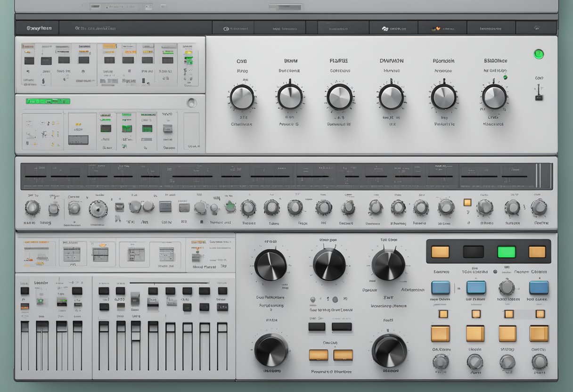Click the bottom-right large black knob
Viewport: 573px width, 392px height.
click(x=389, y=351)
